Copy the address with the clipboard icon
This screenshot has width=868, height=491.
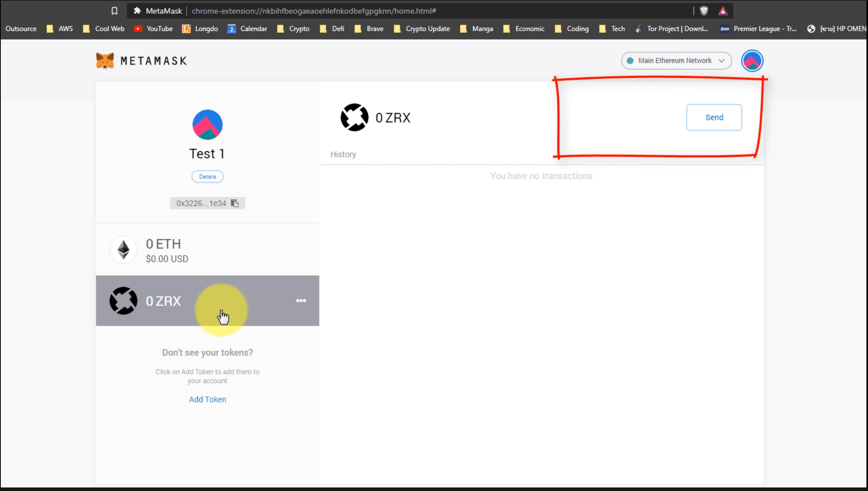pyautogui.click(x=235, y=203)
